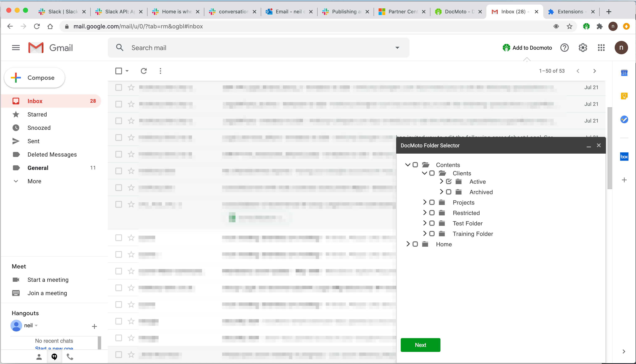Image resolution: width=636 pixels, height=364 pixels.
Task: Expand the Restricted folder node
Action: (425, 212)
